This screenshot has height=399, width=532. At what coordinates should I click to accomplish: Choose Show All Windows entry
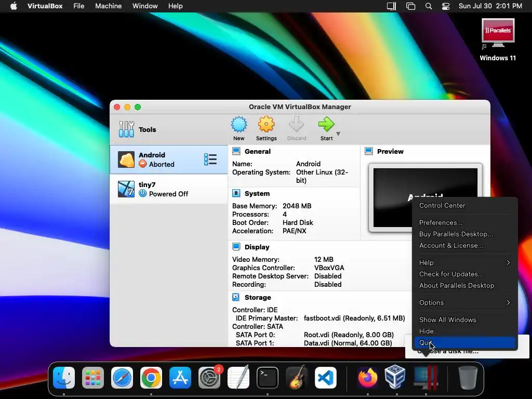point(447,320)
